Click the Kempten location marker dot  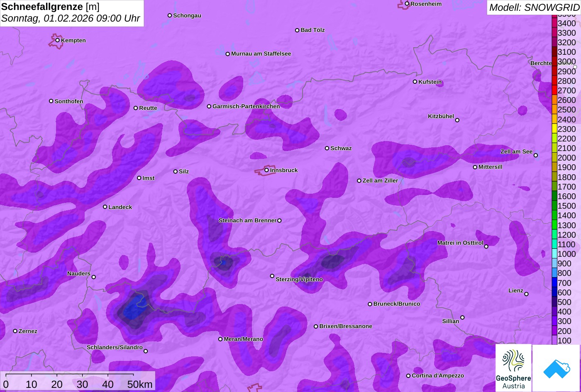coord(58,40)
